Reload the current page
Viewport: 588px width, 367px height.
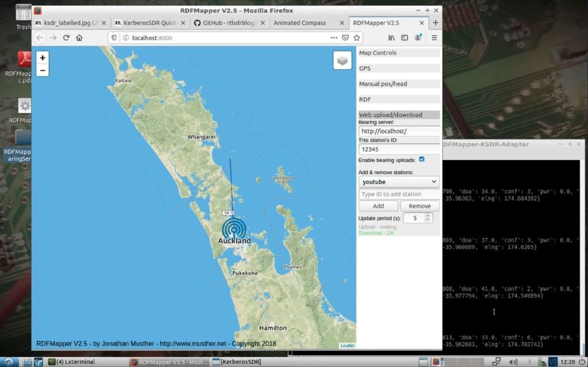66,37
